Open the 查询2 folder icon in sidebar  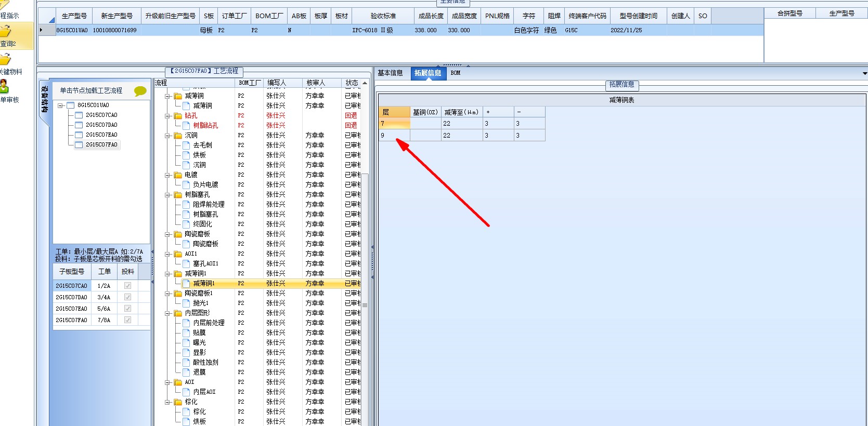(5, 31)
